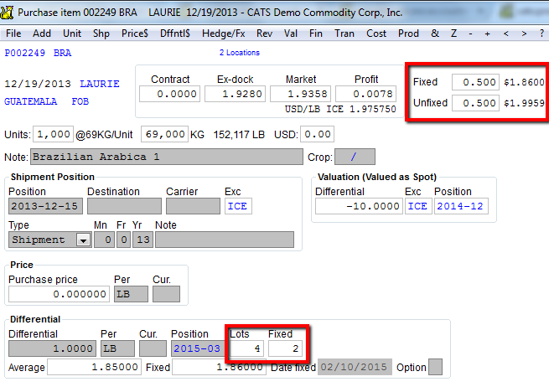The width and height of the screenshot is (549, 392).
Task: Click Valuation Differential field -10.0000
Action: click(359, 206)
